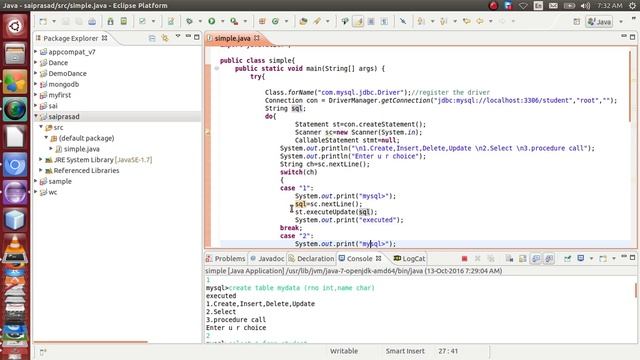The image size is (640, 360).
Task: Toggle Block Selection Mode button
Action: coord(371,21)
